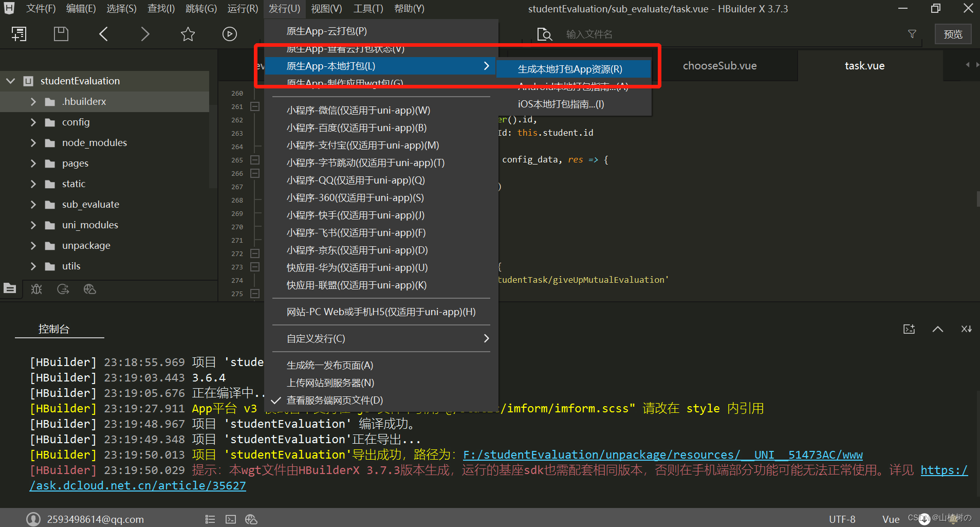Click the save file icon

[61, 34]
